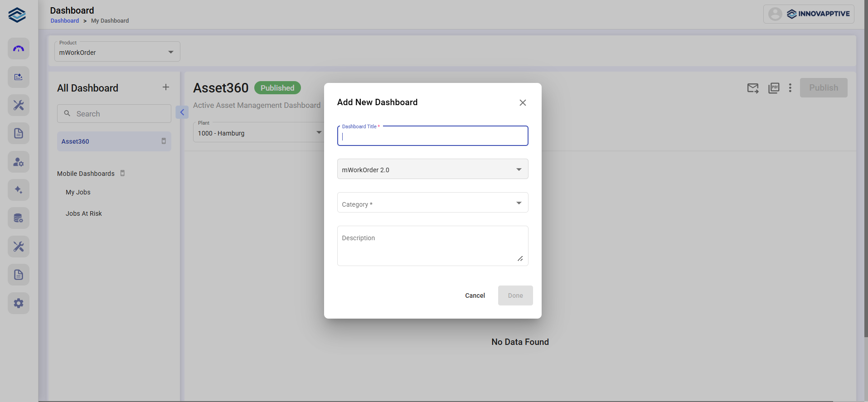The image size is (868, 402).
Task: Click the gear settings icon in sidebar
Action: (x=19, y=303)
